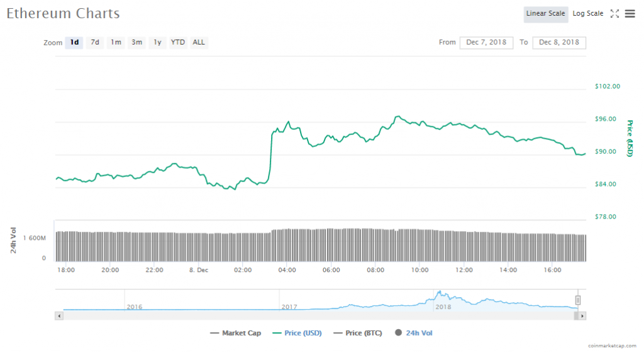The image size is (644, 353).
Task: Show ALL historical data
Action: [199, 43]
